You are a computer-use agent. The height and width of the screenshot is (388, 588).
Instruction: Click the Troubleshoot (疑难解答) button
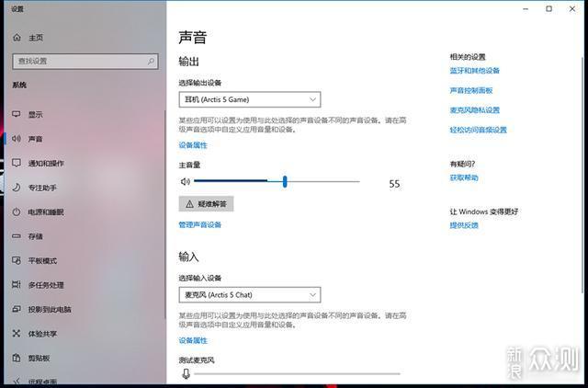(x=206, y=203)
